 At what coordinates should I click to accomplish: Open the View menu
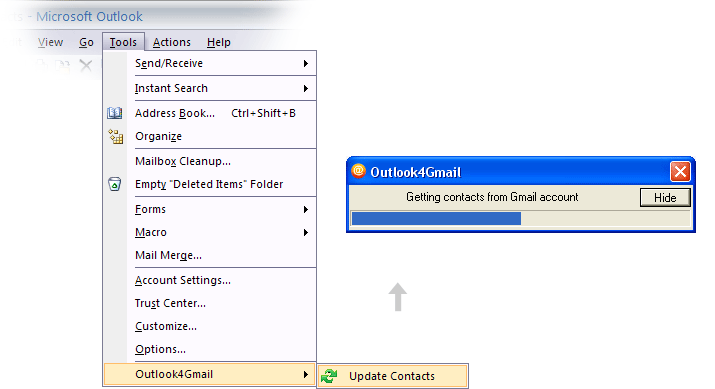click(x=50, y=42)
